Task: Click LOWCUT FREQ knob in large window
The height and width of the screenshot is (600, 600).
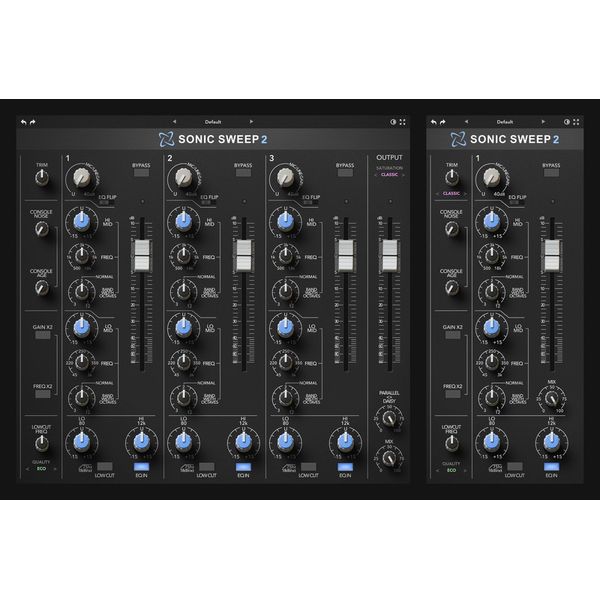Action: (x=42, y=444)
